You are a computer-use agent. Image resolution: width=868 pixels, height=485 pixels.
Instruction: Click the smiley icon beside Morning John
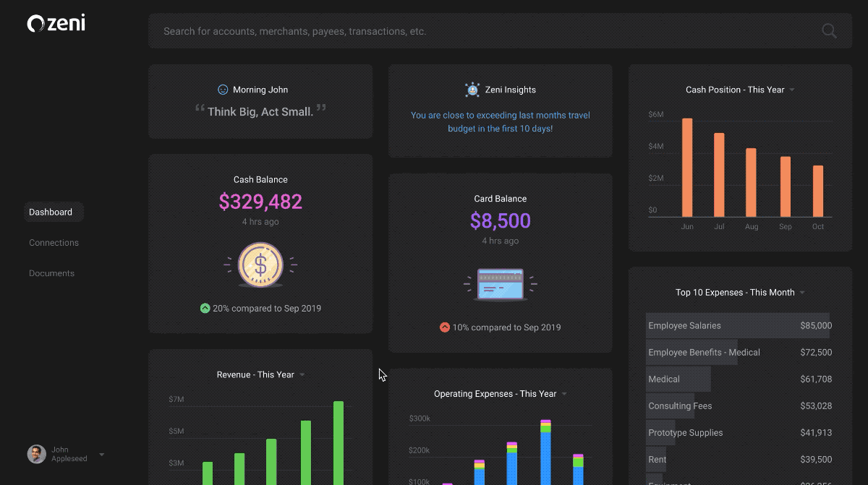222,90
